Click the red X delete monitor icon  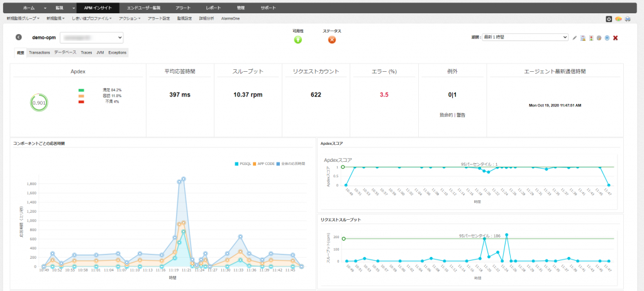point(616,38)
